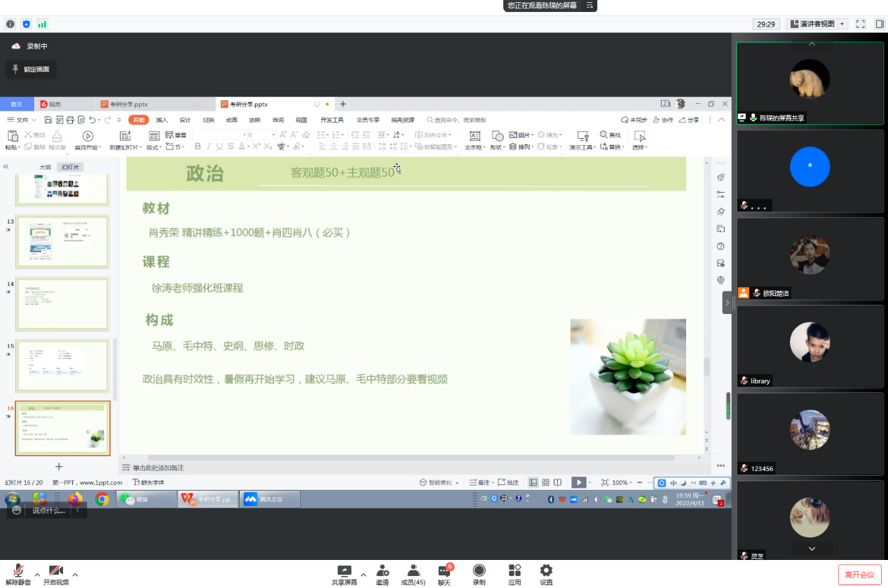
Task: Enter full screen mode icon
Action: click(861, 24)
